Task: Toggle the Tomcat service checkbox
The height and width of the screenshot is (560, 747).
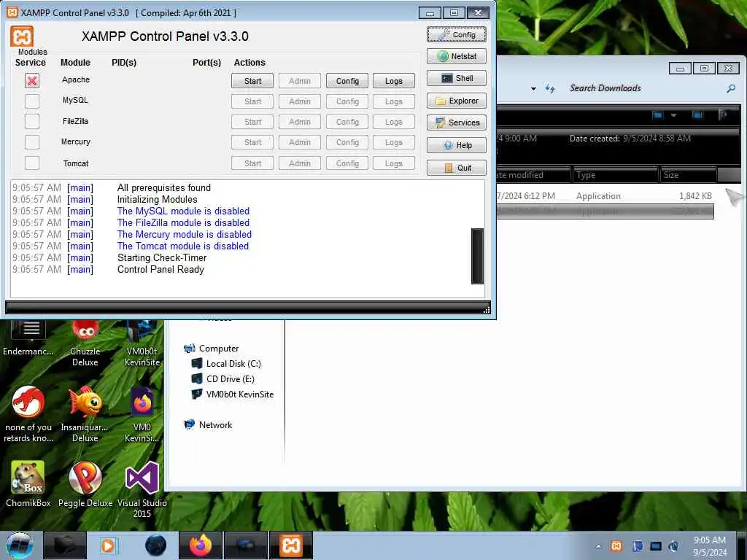Action: point(32,163)
